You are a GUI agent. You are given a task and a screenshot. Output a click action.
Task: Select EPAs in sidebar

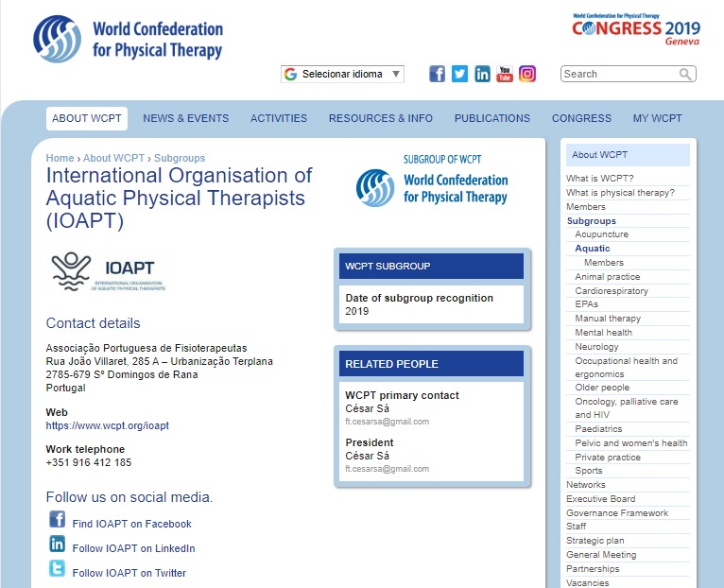tap(587, 304)
